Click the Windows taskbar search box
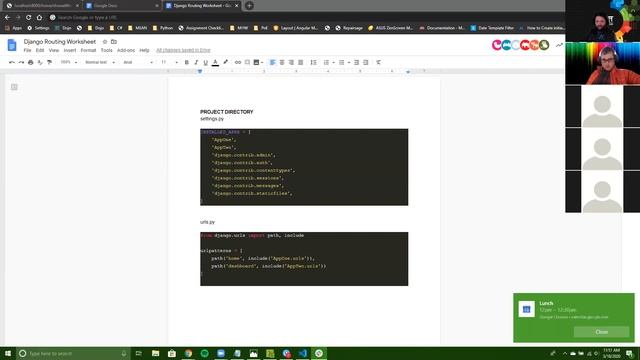Viewport: 640px width, 360px height. click(73, 353)
